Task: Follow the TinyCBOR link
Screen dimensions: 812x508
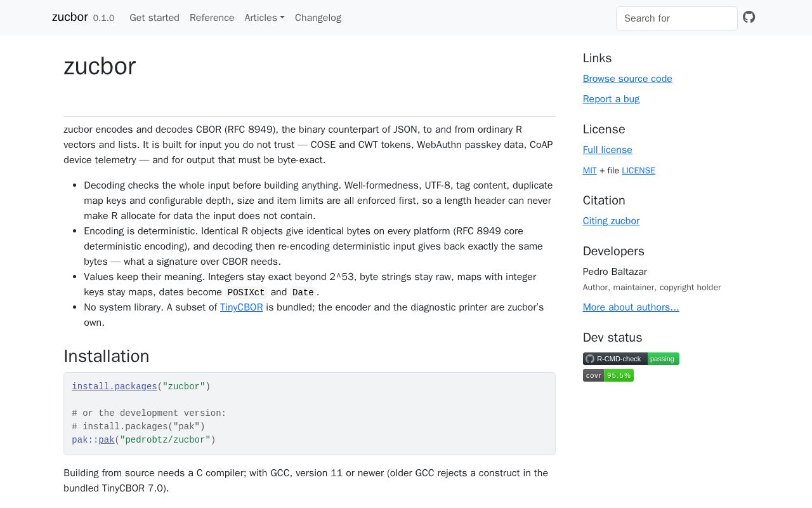Action: coord(241,307)
